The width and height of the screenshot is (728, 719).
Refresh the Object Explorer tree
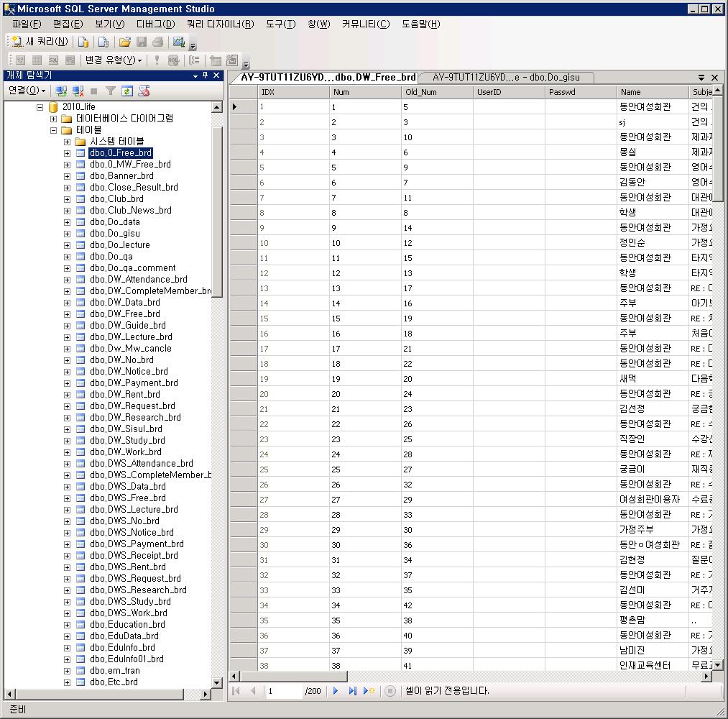(126, 91)
